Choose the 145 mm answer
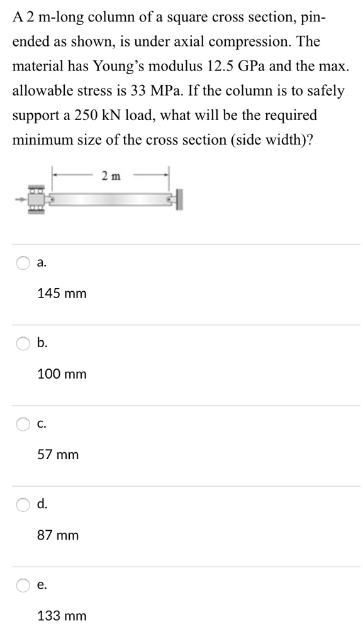 tap(62, 293)
